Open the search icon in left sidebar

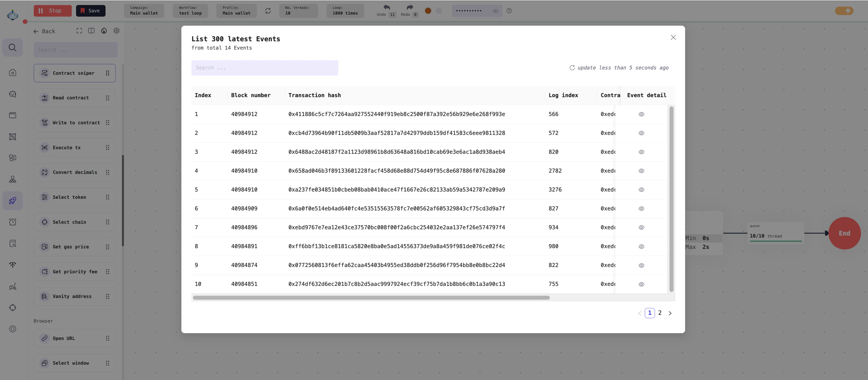point(12,48)
